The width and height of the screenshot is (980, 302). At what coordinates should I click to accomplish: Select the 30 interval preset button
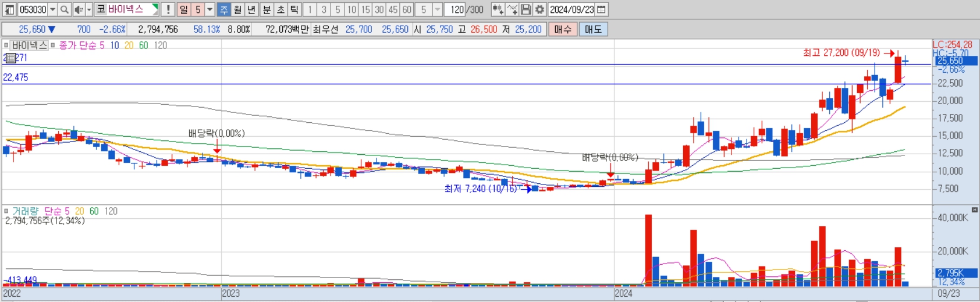point(379,9)
